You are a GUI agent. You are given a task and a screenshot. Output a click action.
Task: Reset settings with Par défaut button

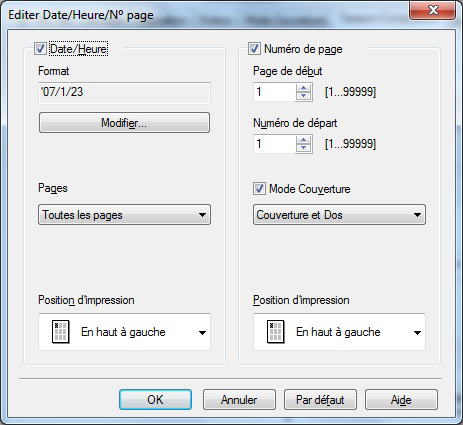click(x=320, y=399)
